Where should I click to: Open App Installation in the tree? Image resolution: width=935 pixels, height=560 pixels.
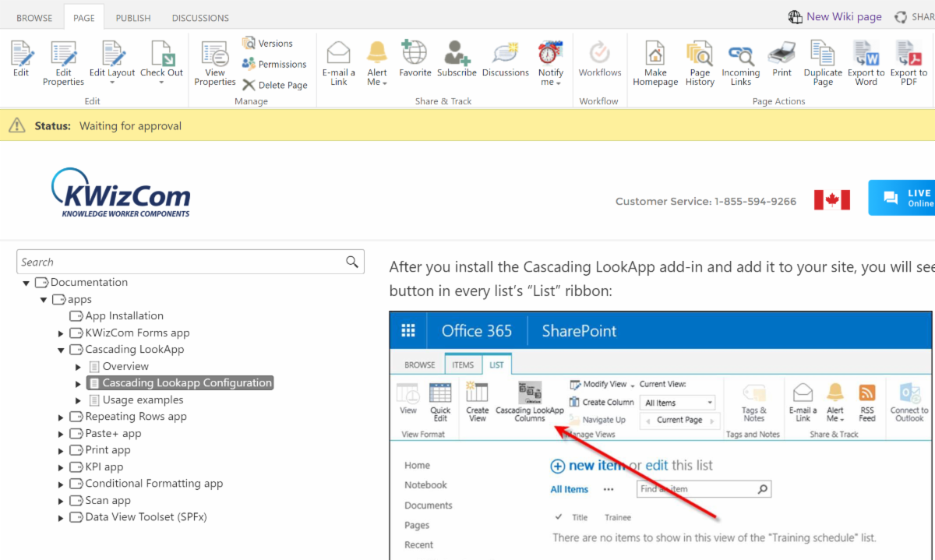[124, 315]
